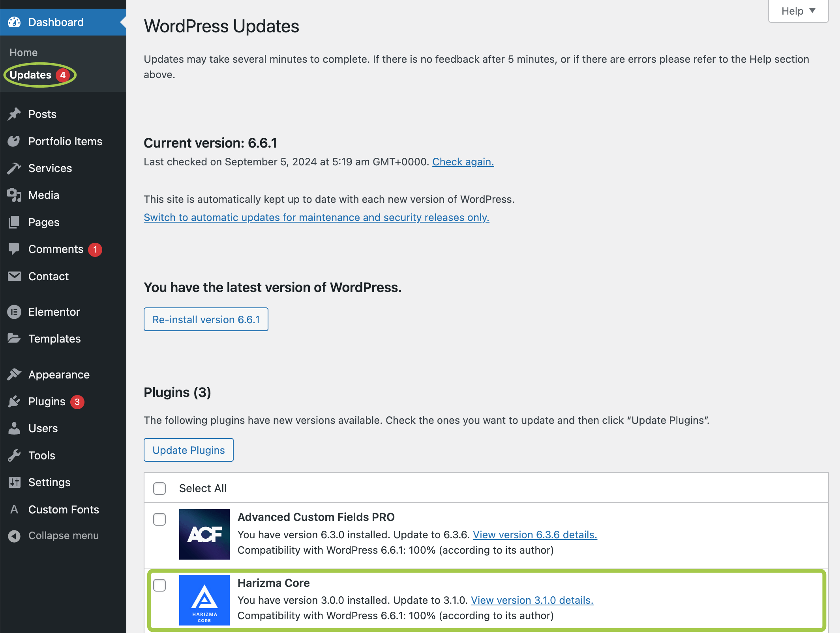Screen dimensions: 840x633
Task: Go to Home under Dashboard
Action: tap(24, 52)
